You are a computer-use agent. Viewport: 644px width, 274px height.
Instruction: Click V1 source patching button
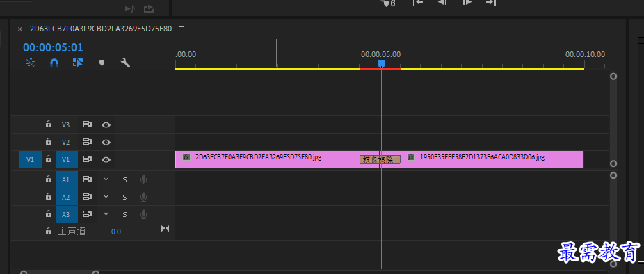click(x=31, y=159)
